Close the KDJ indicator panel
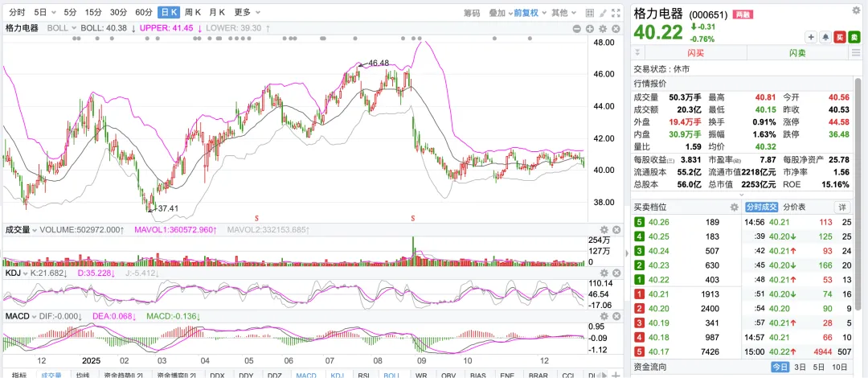 616,273
